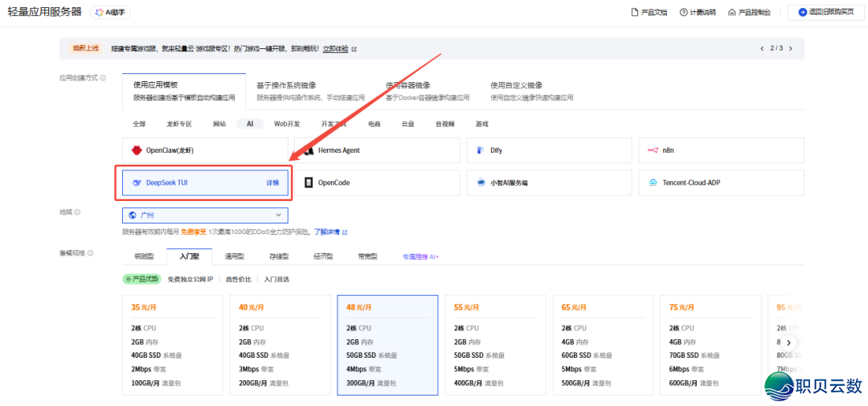
Task: Select 经济型 package tab
Action: pos(323,257)
